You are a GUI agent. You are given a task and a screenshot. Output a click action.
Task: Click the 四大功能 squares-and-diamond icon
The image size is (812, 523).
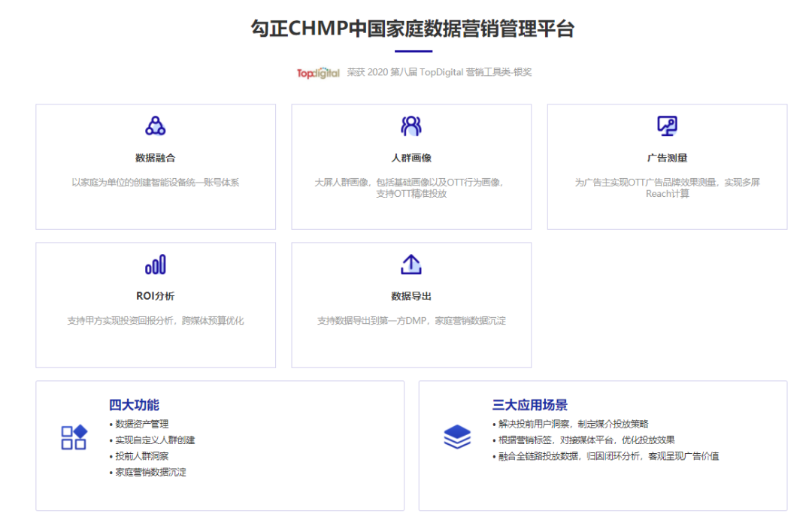(x=74, y=437)
